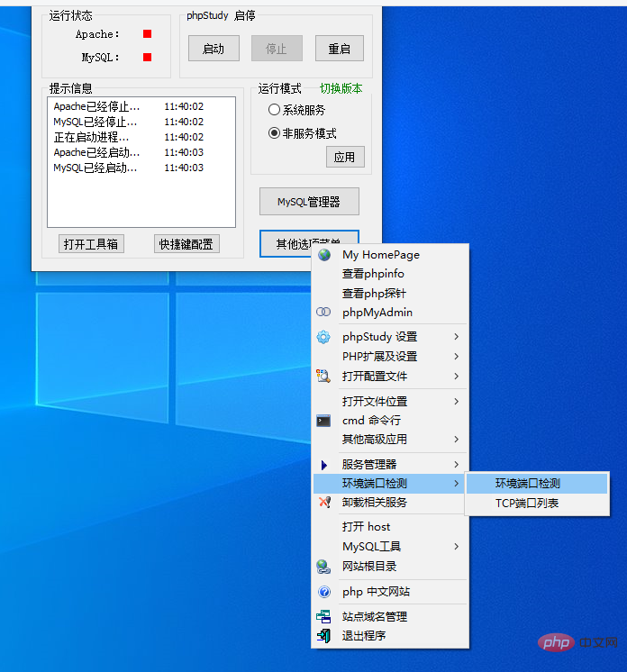Click the 打开工具箱 button

91,244
